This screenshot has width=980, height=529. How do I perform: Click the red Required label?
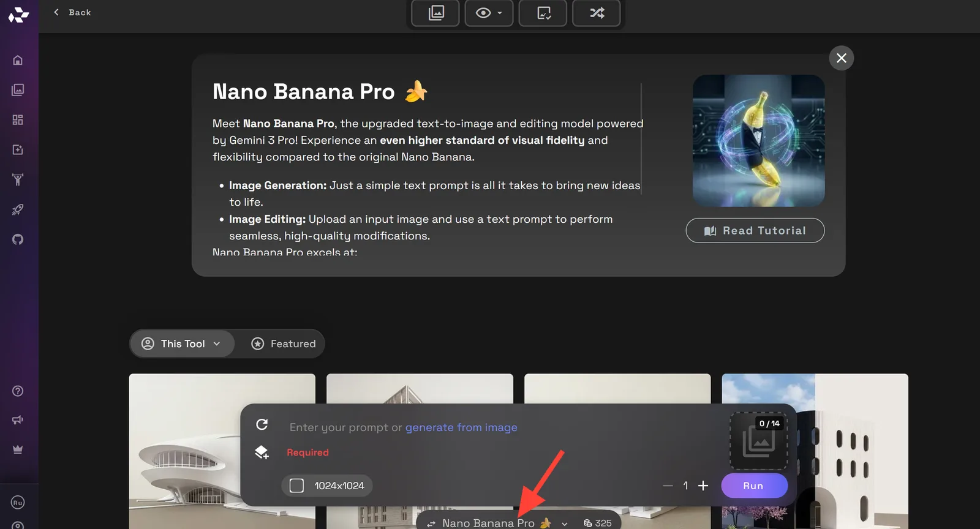[x=307, y=452]
